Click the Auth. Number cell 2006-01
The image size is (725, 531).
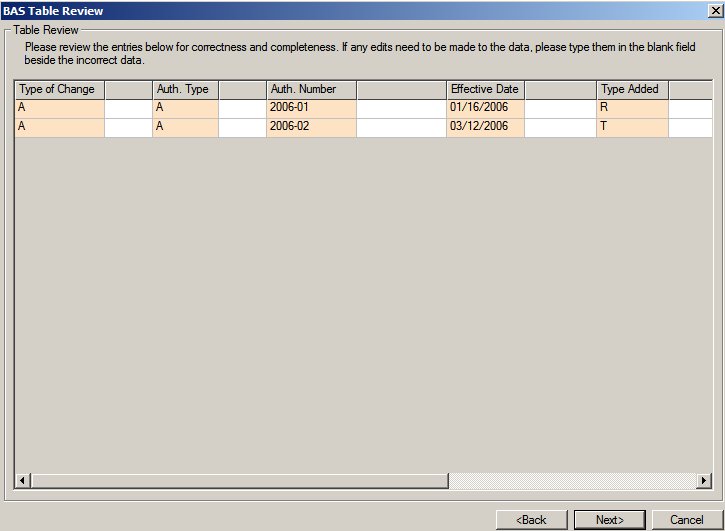coord(311,109)
